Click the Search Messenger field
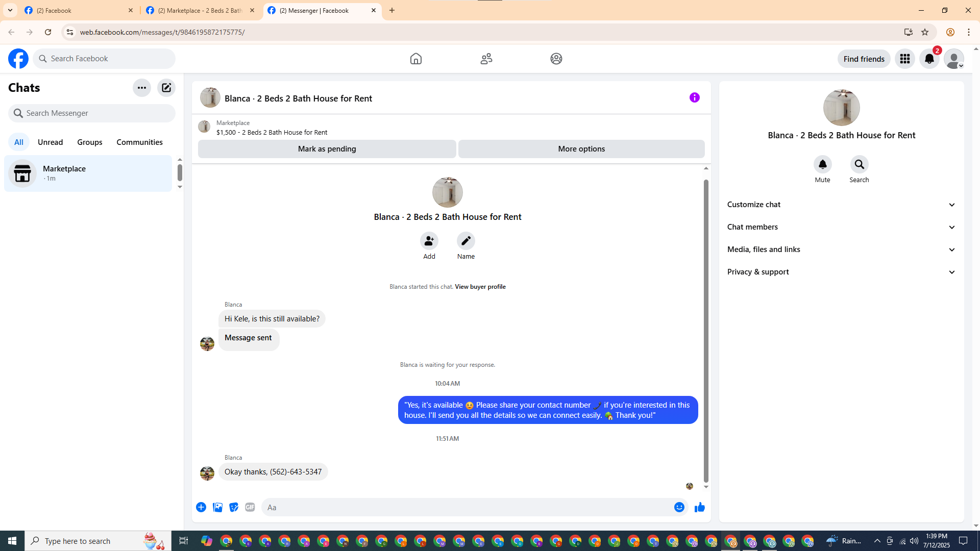 [92, 113]
